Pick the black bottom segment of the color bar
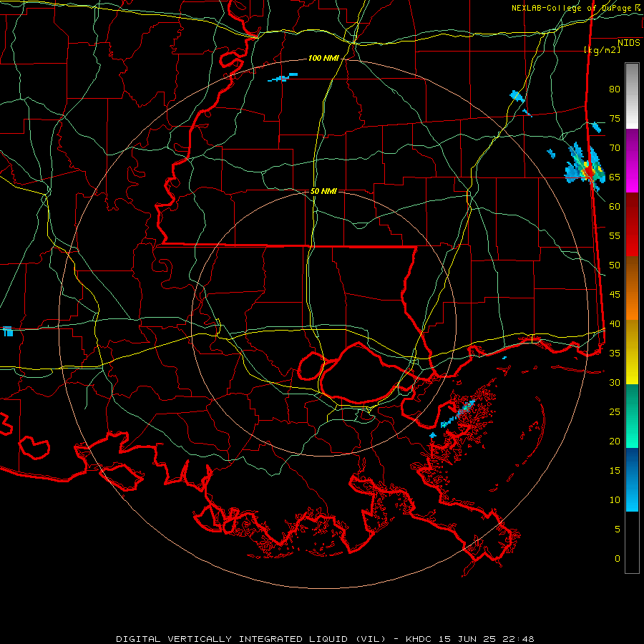This screenshot has width=644, height=644. point(632,542)
